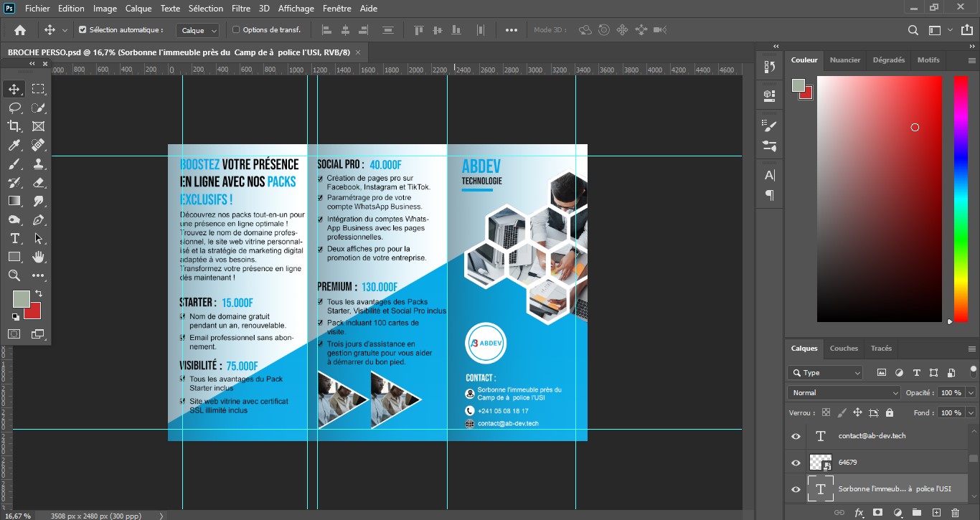Click the Eraser tool
The image size is (980, 520).
coord(38,182)
